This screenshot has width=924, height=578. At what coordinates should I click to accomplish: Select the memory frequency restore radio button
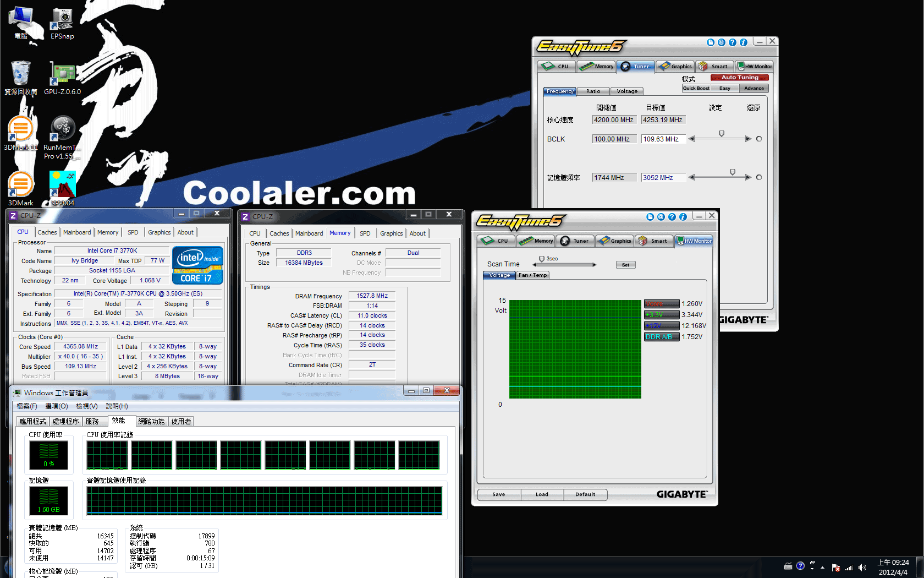point(759,178)
